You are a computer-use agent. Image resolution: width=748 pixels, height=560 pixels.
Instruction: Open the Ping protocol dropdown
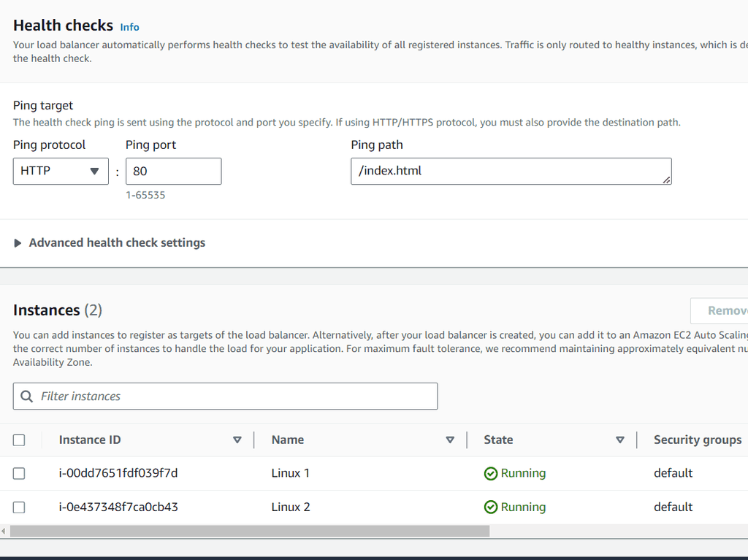pyautogui.click(x=61, y=172)
